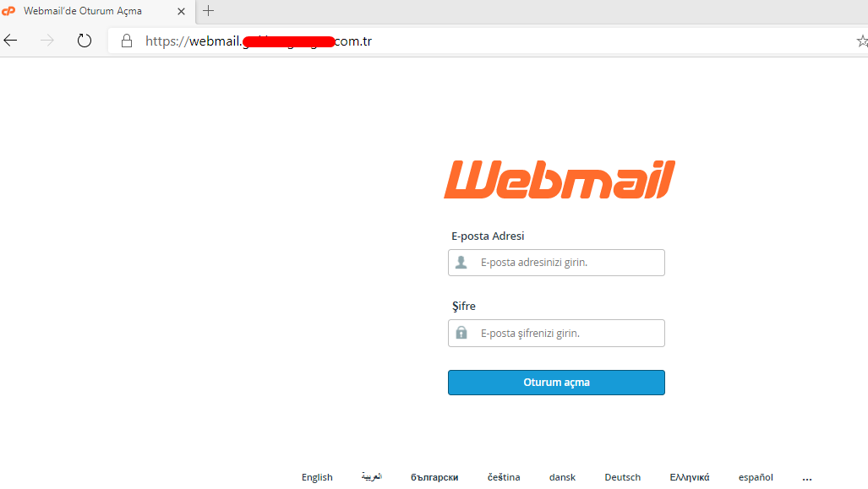The image size is (868, 489).
Task: Switch language to Arabic
Action: coord(371,476)
